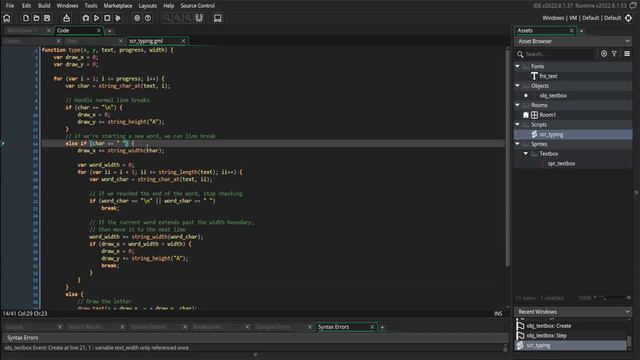Viewport: 640px width, 360px height.
Task: Open the Start Page home icon
Action: (7, 18)
